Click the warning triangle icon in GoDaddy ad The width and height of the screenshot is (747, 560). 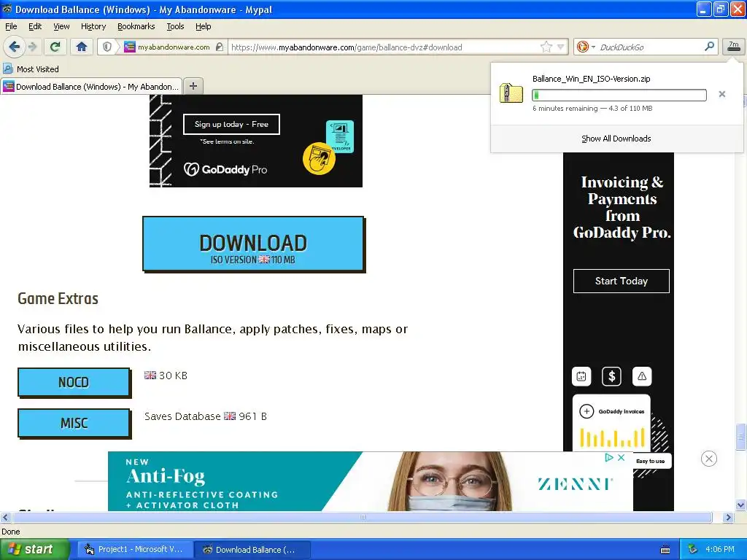click(x=642, y=376)
